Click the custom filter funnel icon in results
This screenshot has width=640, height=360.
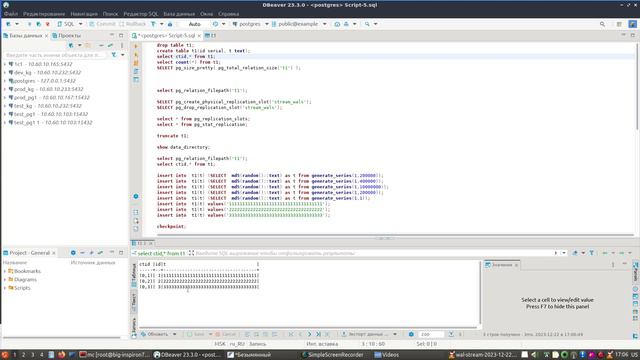591,253
